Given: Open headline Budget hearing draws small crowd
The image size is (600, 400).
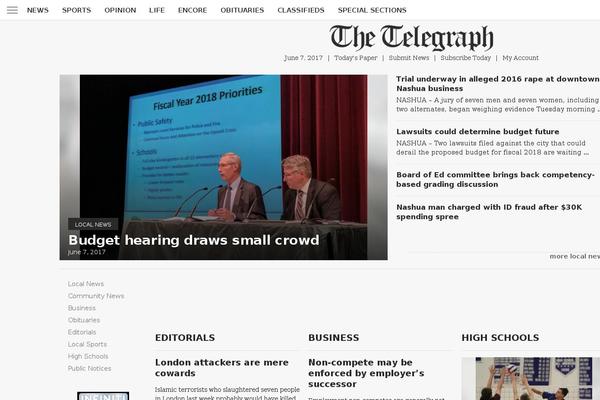Looking at the screenshot, I should (194, 240).
